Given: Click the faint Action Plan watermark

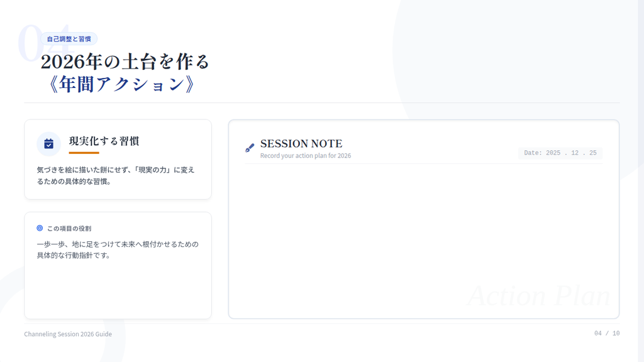Looking at the screenshot, I should (538, 296).
